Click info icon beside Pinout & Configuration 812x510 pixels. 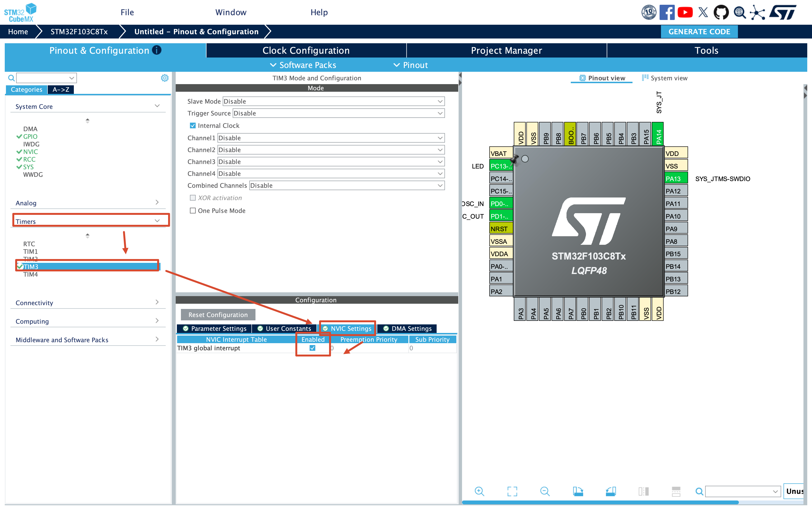pos(157,50)
